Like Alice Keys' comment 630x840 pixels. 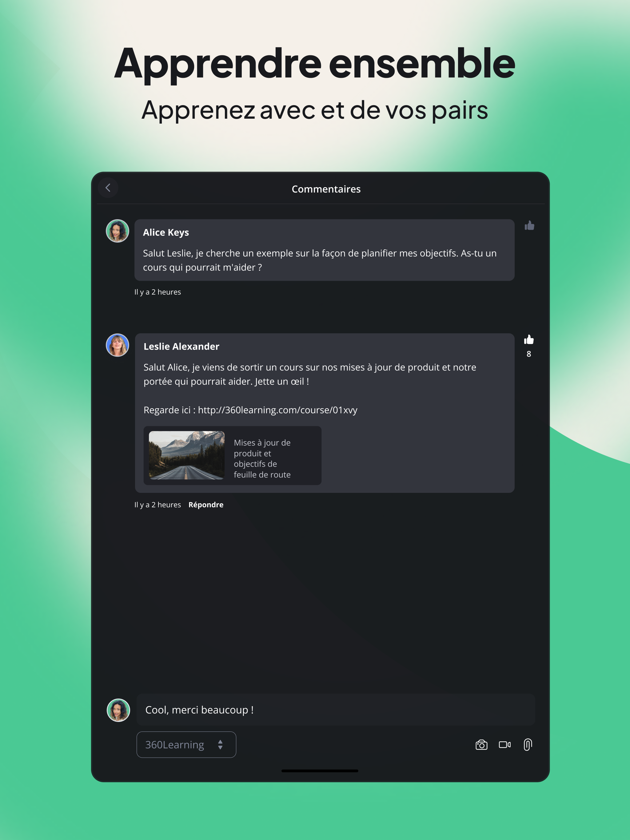coord(529,226)
